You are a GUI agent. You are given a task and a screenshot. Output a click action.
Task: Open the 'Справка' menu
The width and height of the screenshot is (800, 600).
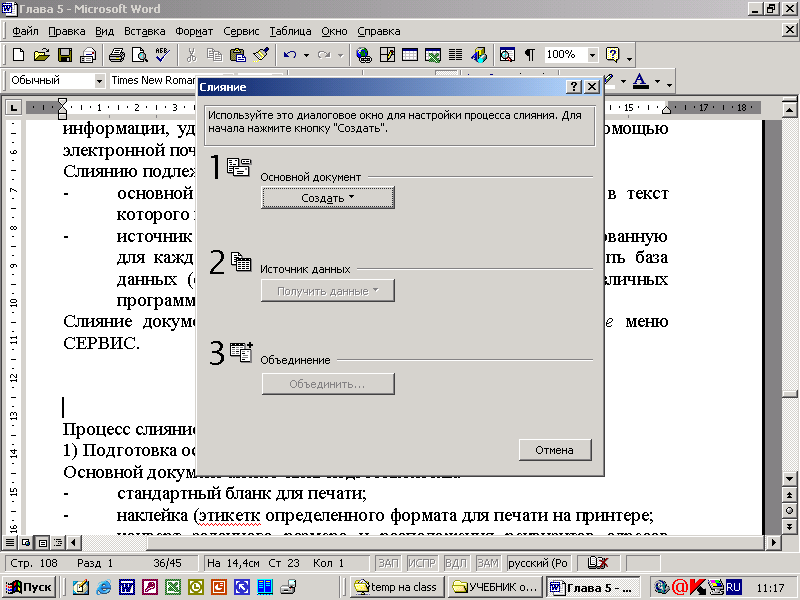[x=379, y=31]
